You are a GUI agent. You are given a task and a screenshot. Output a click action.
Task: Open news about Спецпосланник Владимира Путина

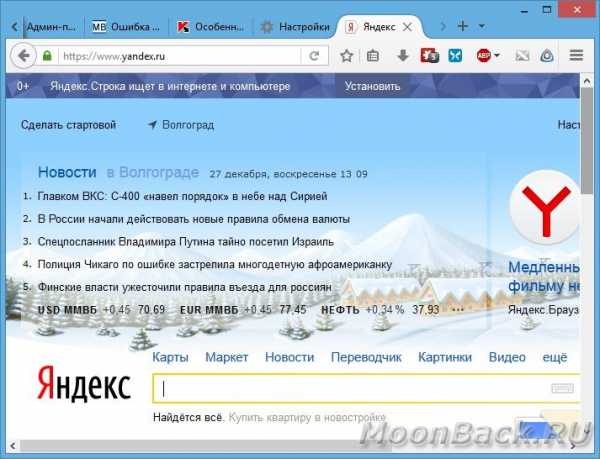tap(186, 242)
